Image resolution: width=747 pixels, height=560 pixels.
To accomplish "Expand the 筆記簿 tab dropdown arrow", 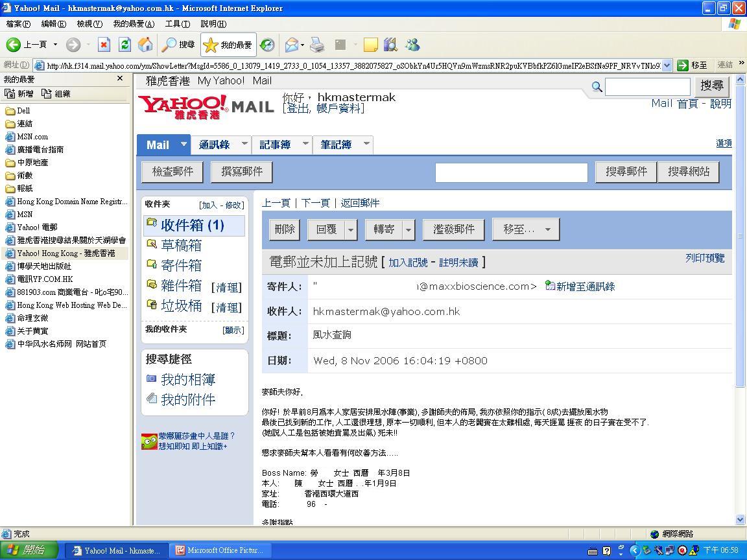I will (x=366, y=143).
